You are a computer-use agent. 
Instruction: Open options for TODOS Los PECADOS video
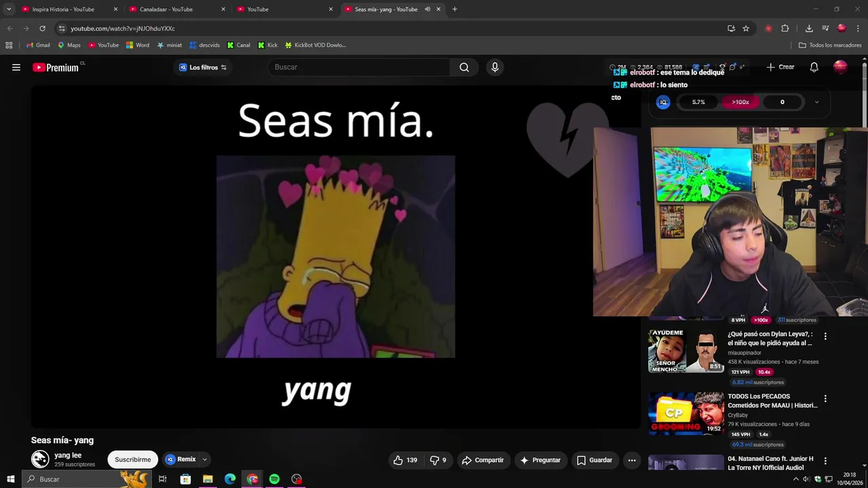[x=825, y=399]
